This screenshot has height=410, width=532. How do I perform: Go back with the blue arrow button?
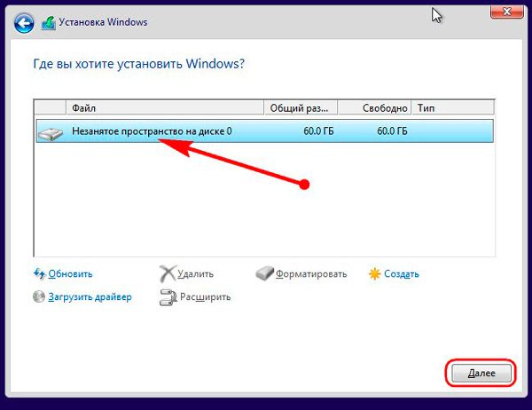point(24,23)
